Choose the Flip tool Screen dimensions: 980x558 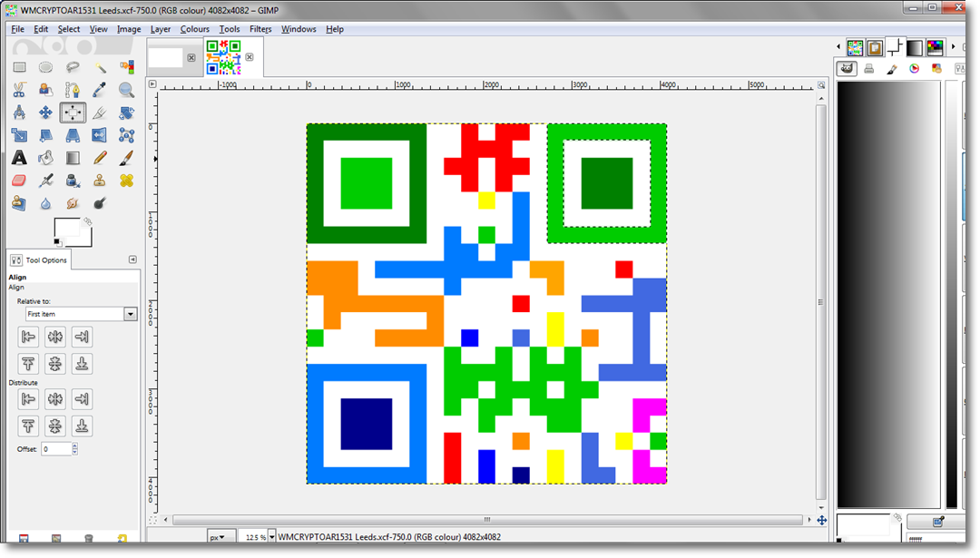point(100,135)
